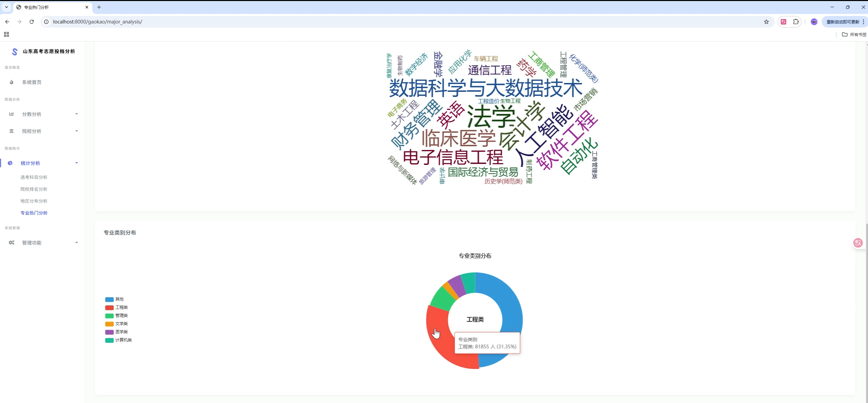The image size is (868, 403).
Task: Click the green 管理类 donut segment
Action: coord(442,299)
